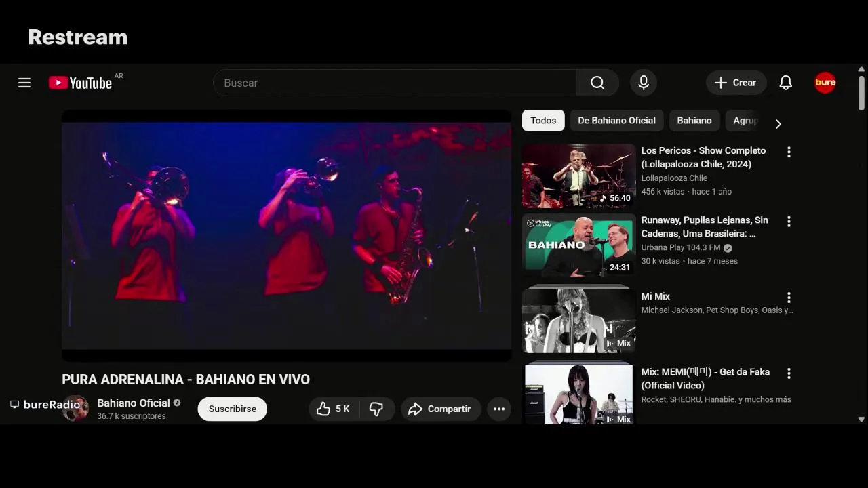The width and height of the screenshot is (868, 488).
Task: Click the Crear button
Action: point(736,83)
